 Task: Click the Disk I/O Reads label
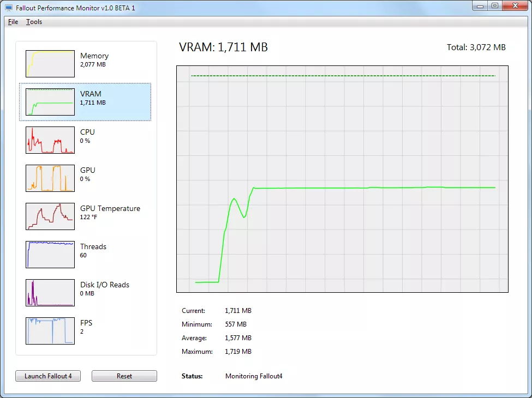(105, 285)
